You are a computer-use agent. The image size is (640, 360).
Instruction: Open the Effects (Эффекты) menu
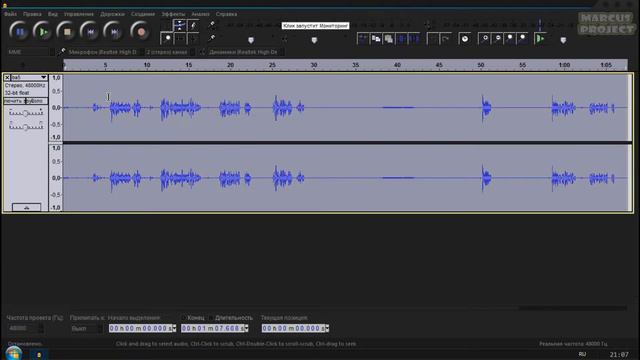[x=173, y=14]
